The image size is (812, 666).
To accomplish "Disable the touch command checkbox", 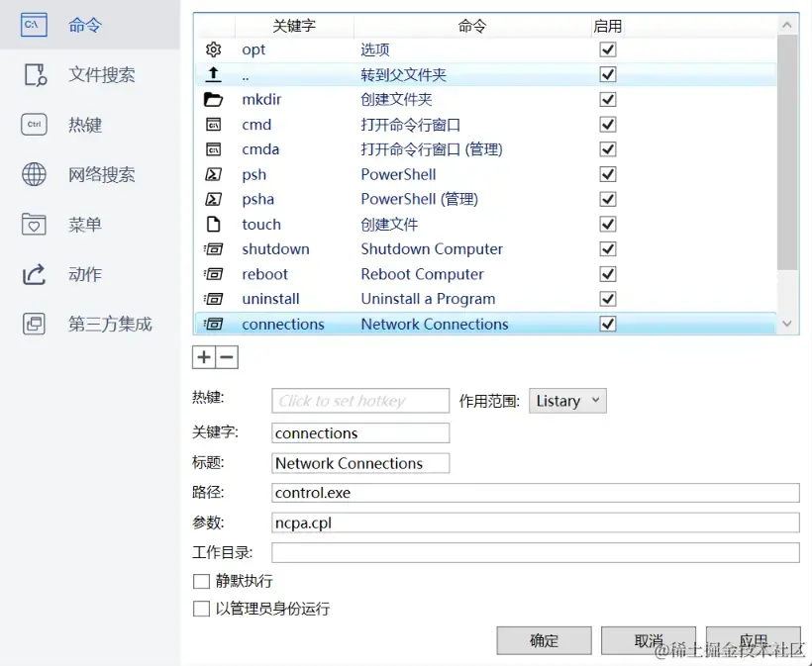I will (608, 224).
